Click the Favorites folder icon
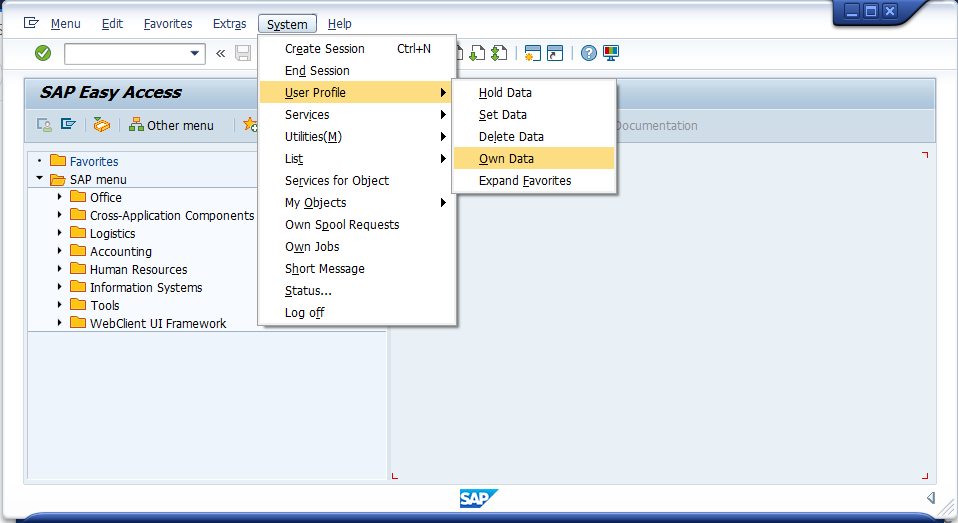This screenshot has width=958, height=523. point(58,161)
